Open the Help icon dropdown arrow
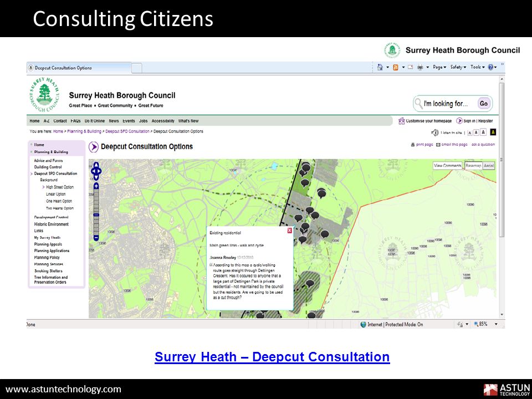 pos(495,67)
